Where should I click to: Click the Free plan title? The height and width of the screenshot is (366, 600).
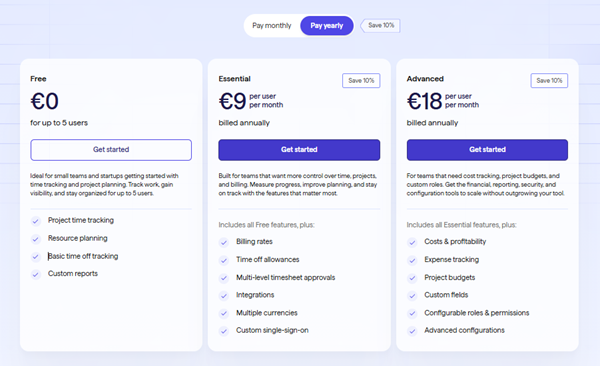tap(38, 79)
